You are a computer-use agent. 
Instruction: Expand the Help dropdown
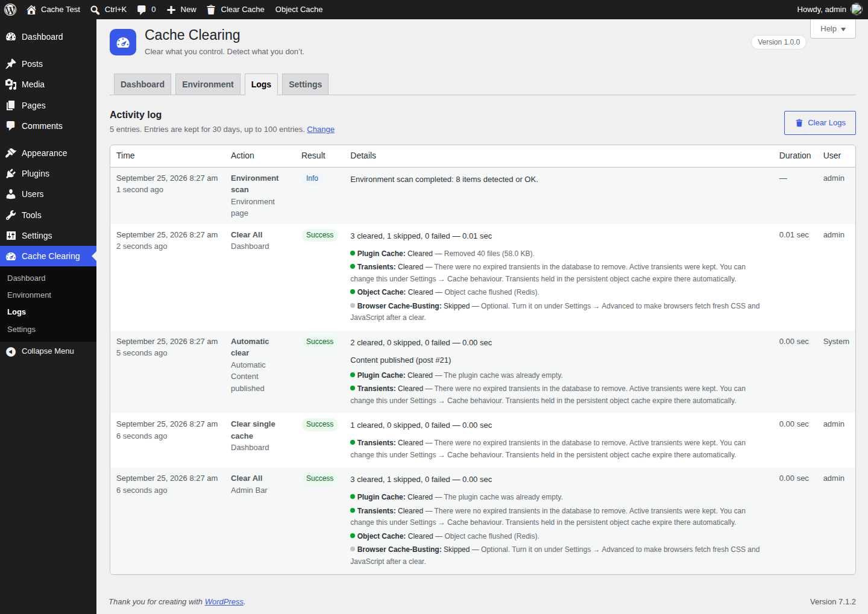(833, 29)
